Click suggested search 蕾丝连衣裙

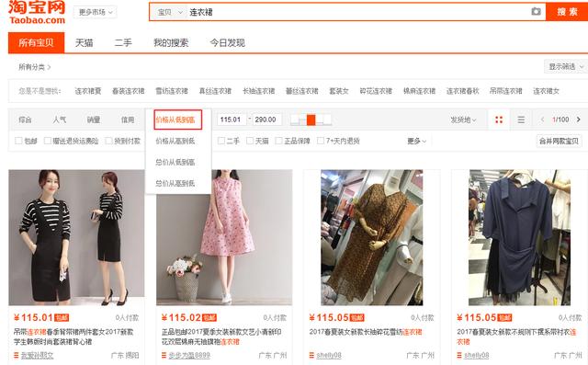coord(302,91)
